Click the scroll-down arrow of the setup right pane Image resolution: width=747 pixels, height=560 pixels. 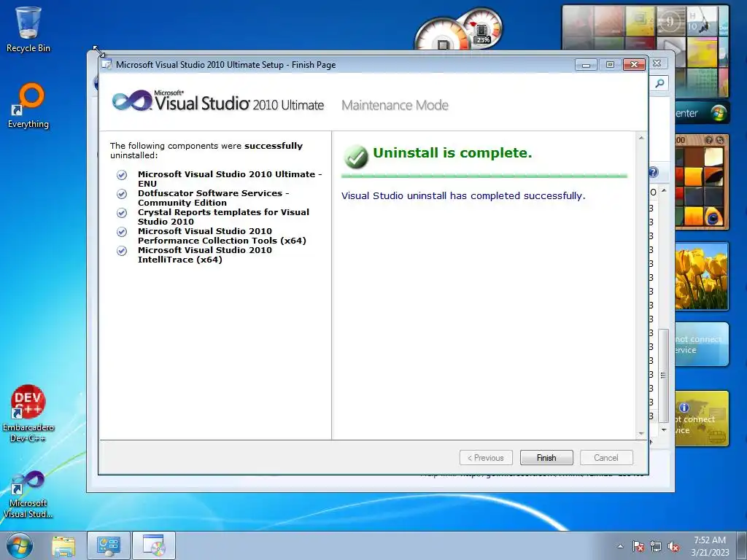pyautogui.click(x=641, y=433)
